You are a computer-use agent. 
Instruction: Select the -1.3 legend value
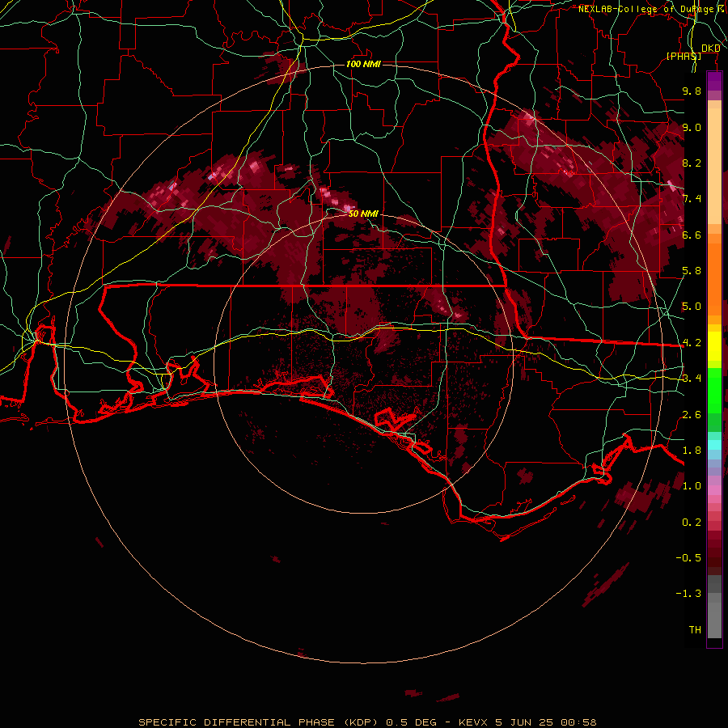click(688, 594)
